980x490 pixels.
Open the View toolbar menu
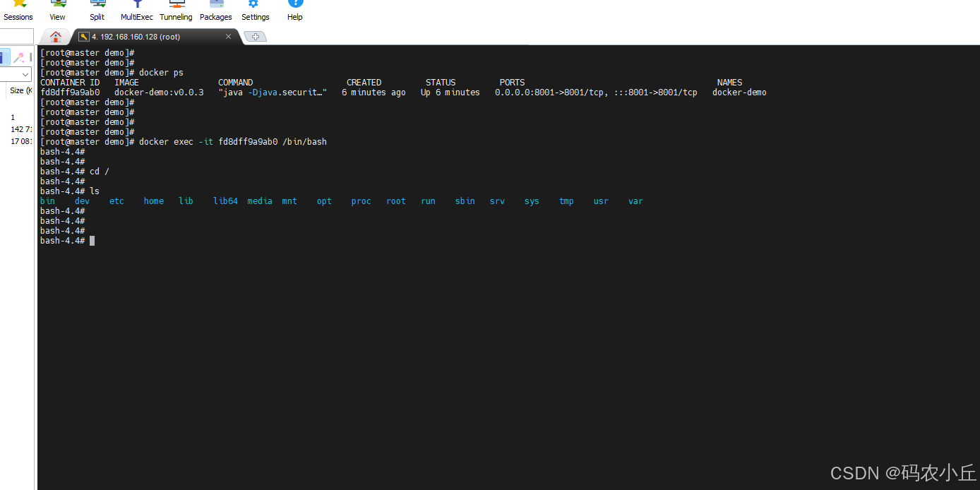tap(58, 11)
